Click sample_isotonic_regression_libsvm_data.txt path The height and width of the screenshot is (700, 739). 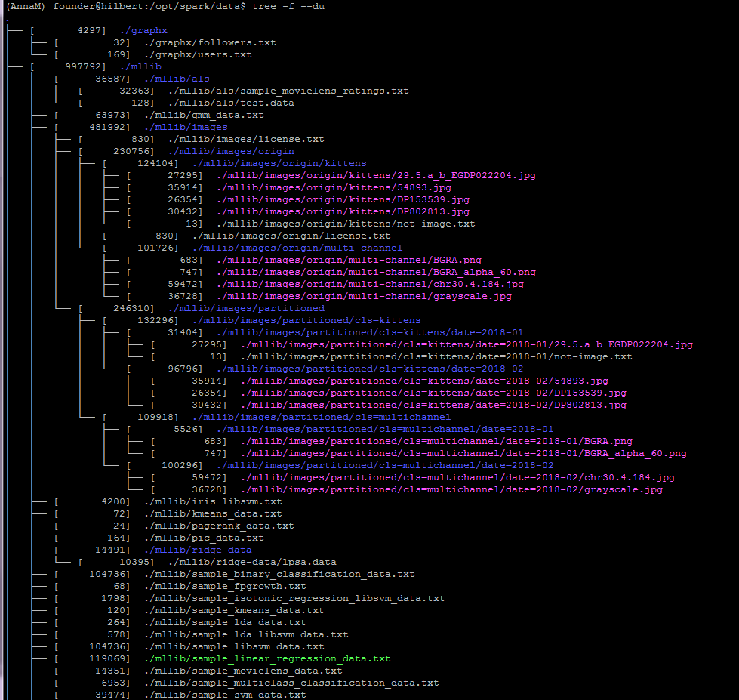click(x=294, y=598)
